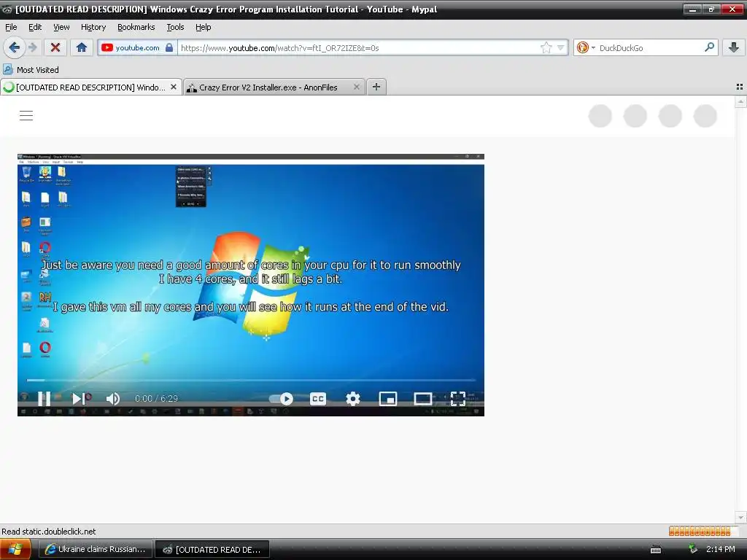Click the 0:00 / 6:29 time display
The height and width of the screenshot is (560, 747).
coord(156,399)
